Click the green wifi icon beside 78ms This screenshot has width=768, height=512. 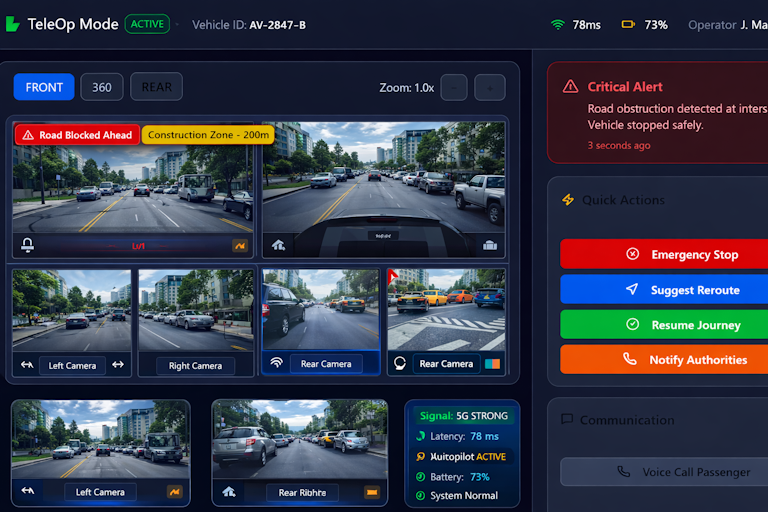[557, 24]
